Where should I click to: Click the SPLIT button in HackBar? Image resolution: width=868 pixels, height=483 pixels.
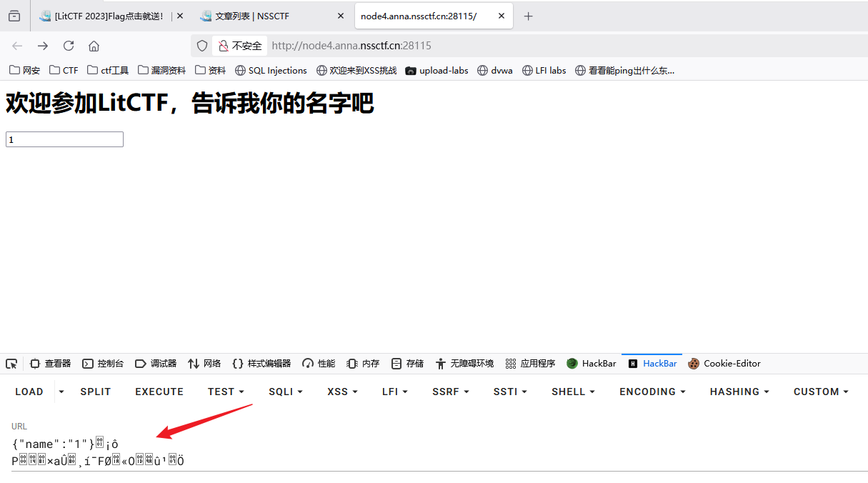95,392
